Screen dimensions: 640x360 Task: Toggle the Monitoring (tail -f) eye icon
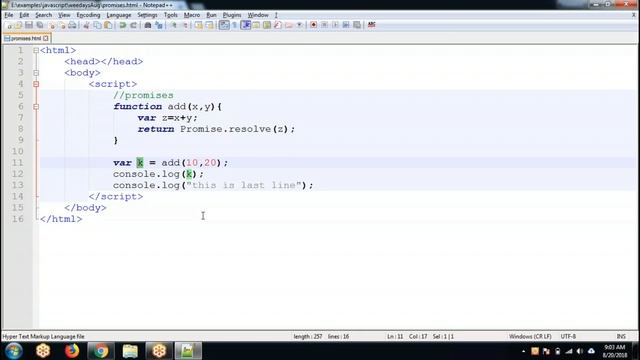(x=300, y=25)
